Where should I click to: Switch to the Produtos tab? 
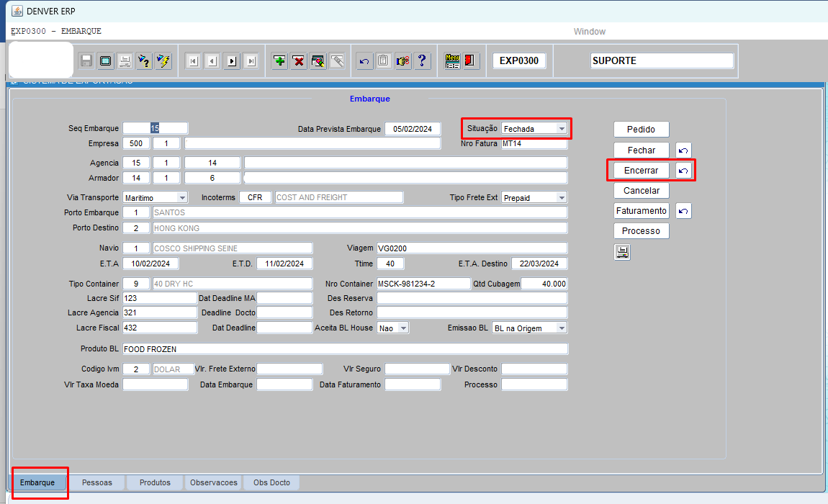pyautogui.click(x=155, y=482)
